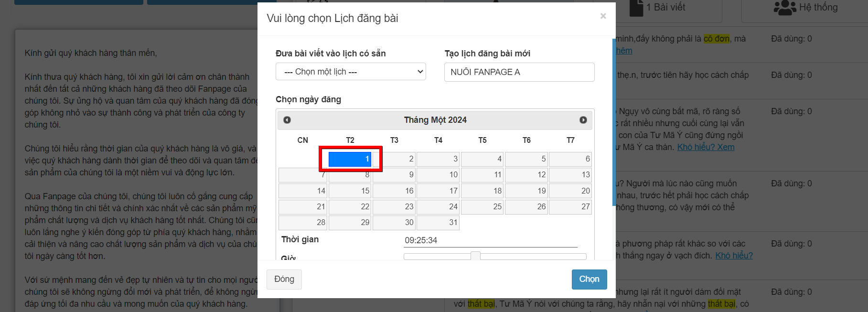Screen dimensions: 868x312
Task: Open the '1 Bài viết' tab in background
Action: click(x=657, y=8)
